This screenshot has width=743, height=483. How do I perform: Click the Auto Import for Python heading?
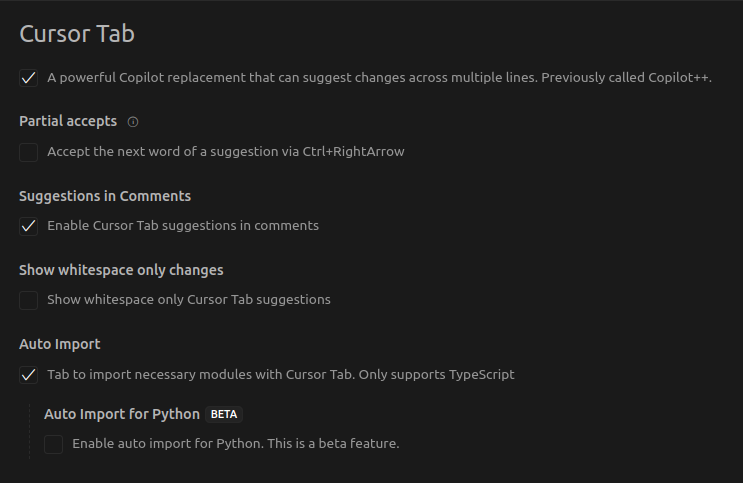[x=122, y=414]
